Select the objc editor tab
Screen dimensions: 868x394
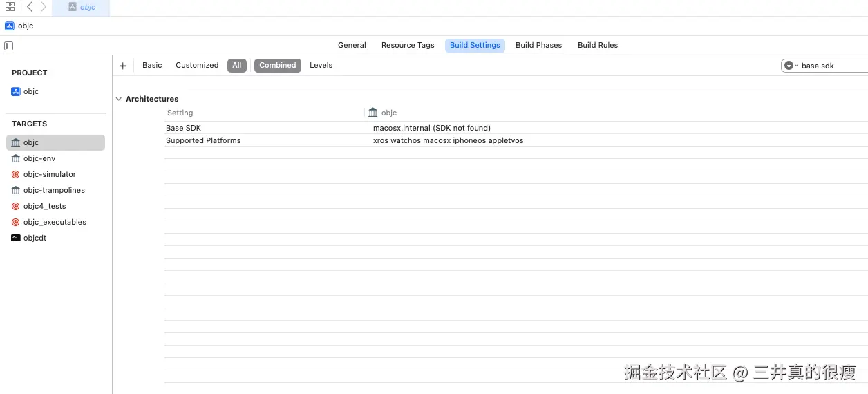pyautogui.click(x=81, y=7)
